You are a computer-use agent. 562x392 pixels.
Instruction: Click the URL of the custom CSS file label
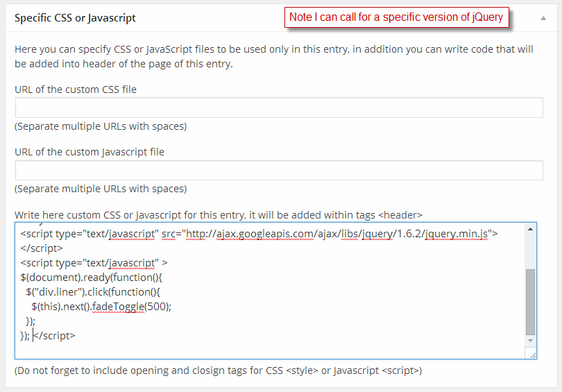(76, 90)
